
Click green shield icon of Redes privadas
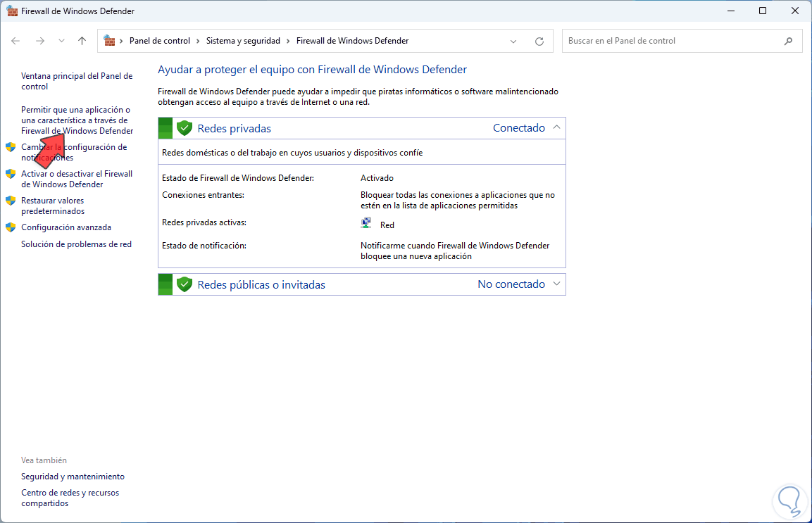tap(185, 128)
